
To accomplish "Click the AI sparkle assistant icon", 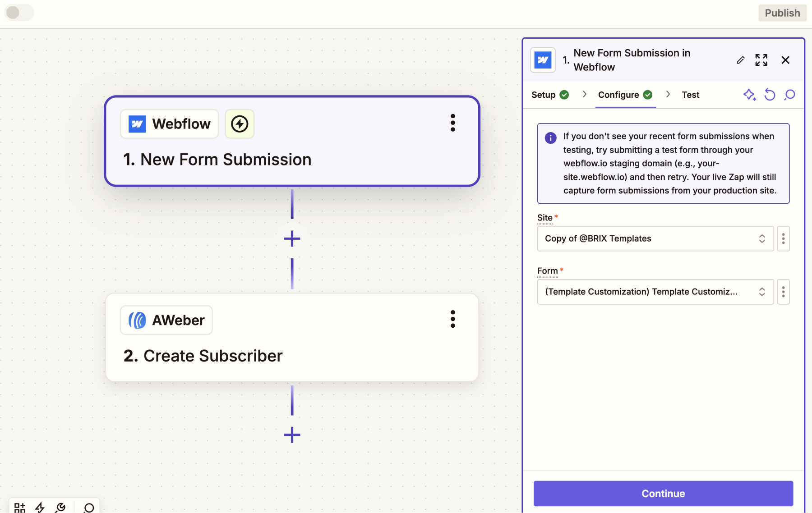I will click(x=749, y=95).
